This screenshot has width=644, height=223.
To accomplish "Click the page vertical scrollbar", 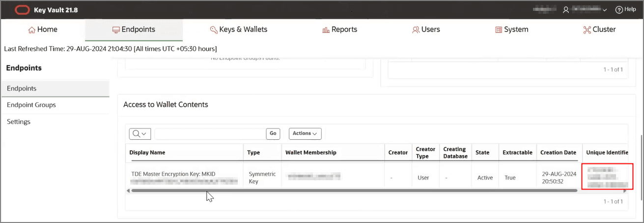I will pos(641,167).
